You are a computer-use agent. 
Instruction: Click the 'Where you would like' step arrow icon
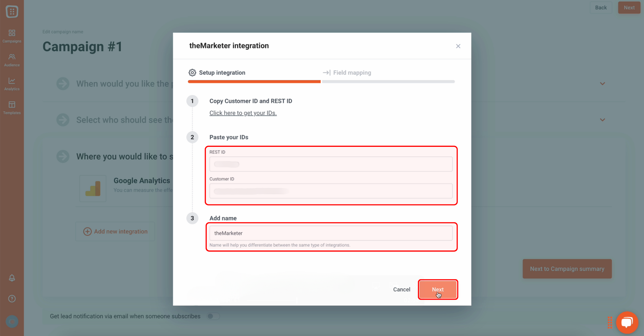[x=63, y=156]
